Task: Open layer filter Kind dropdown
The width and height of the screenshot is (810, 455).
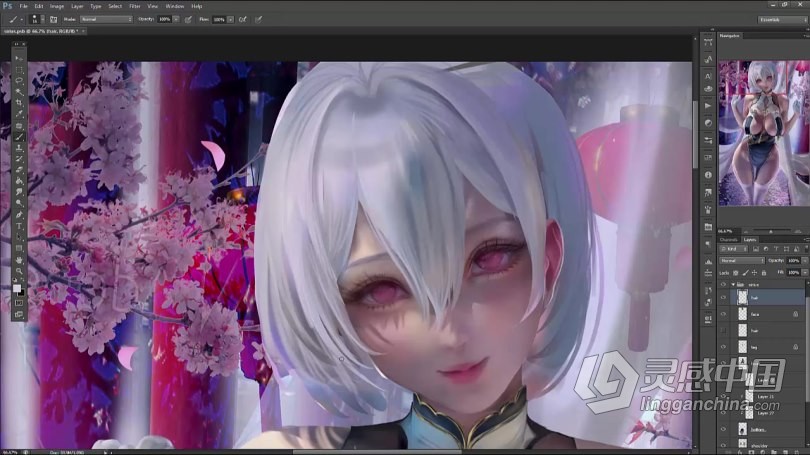Action: [x=734, y=249]
